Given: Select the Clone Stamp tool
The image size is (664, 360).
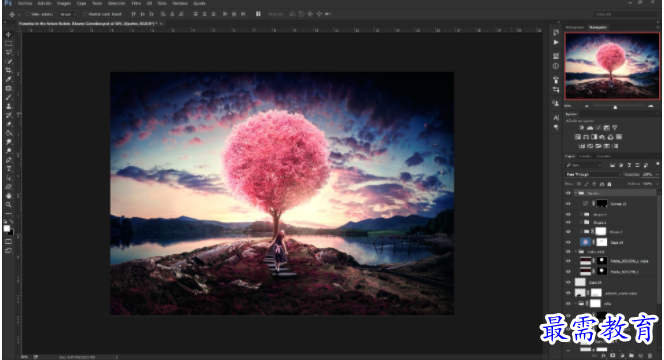Looking at the screenshot, I should tap(8, 106).
